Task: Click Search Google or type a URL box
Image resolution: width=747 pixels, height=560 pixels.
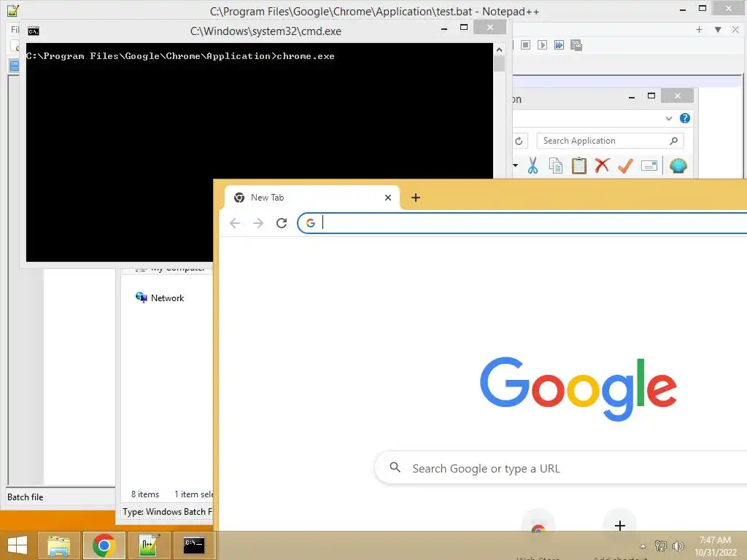Action: coord(562,469)
